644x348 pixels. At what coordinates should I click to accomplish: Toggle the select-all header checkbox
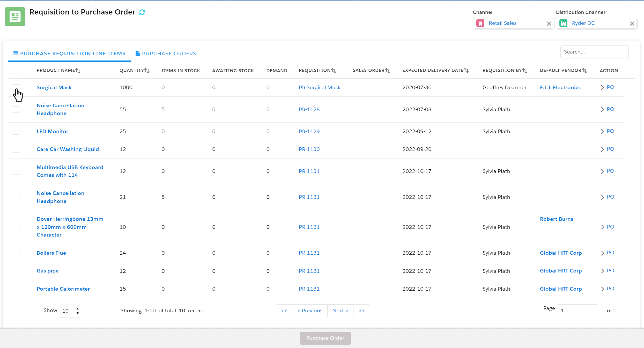16,70
